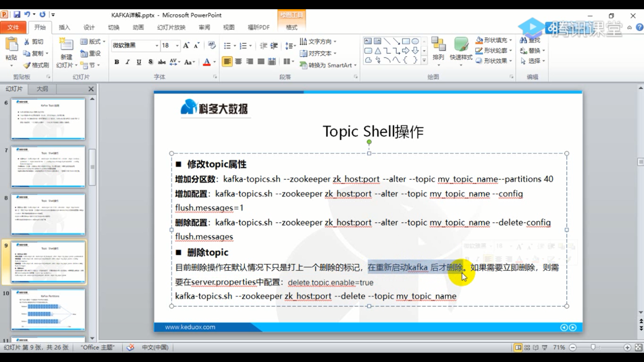This screenshot has height=362, width=644.
Task: Click the Increase Font Size icon
Action: [186, 45]
